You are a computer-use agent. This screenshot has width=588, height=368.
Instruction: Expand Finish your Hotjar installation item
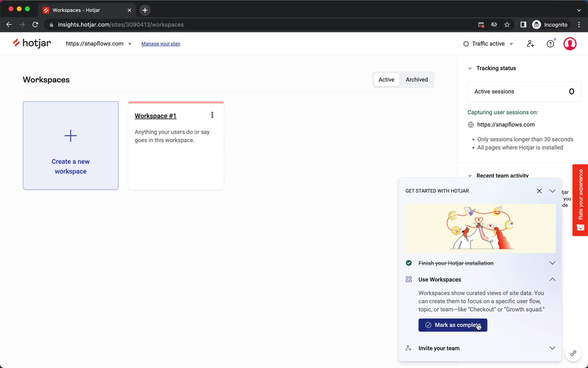552,263
